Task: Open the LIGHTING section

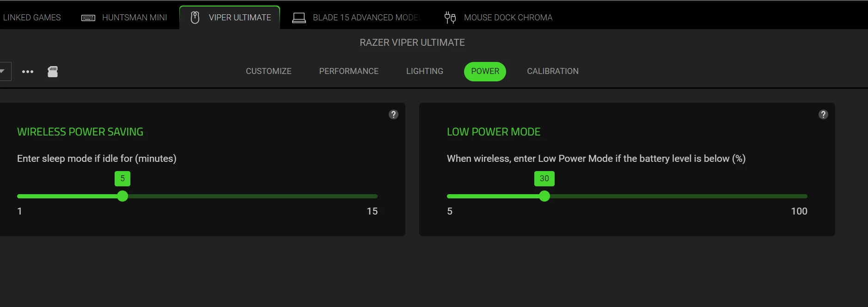Action: tap(424, 71)
